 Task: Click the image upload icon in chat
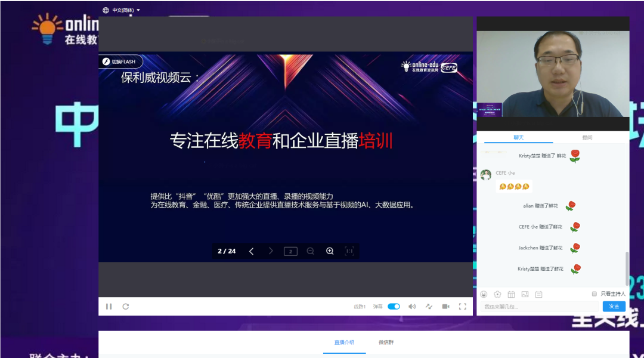pyautogui.click(x=525, y=294)
